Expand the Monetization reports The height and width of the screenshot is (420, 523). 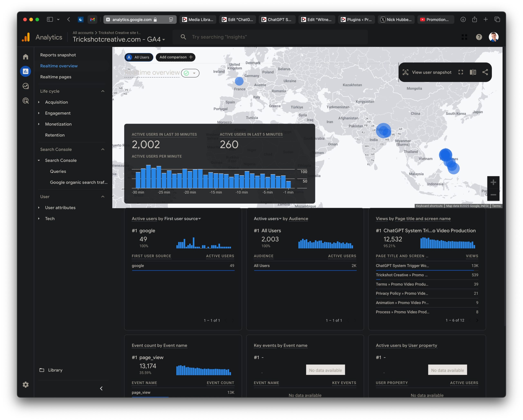click(x=39, y=124)
